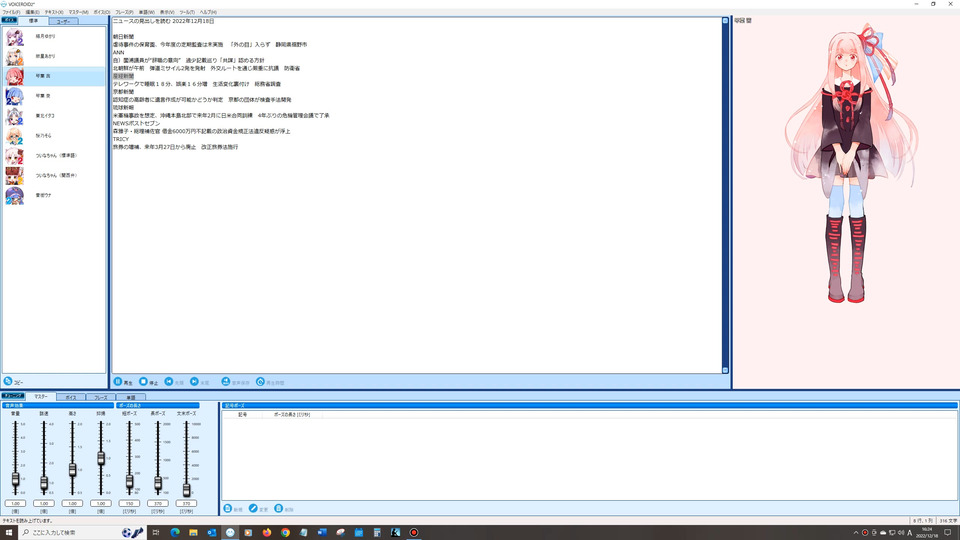
Task: Open the ファイル(F) menu
Action: [x=11, y=12]
